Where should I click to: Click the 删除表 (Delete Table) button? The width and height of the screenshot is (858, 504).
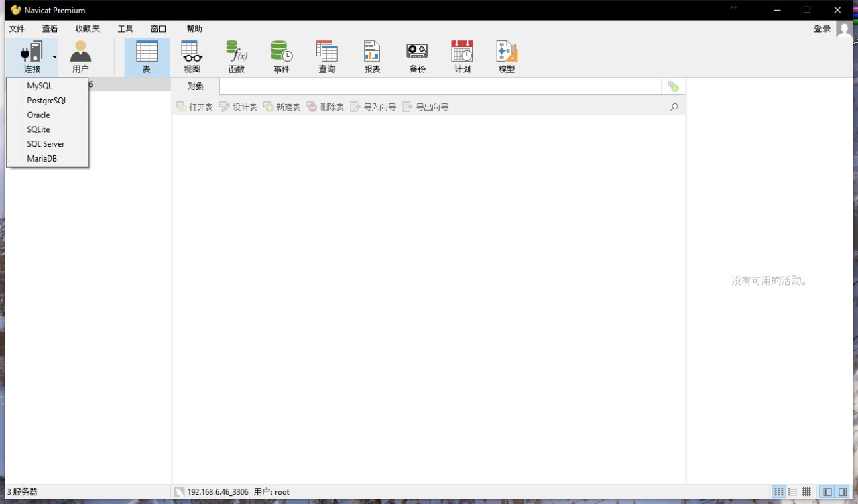[325, 107]
